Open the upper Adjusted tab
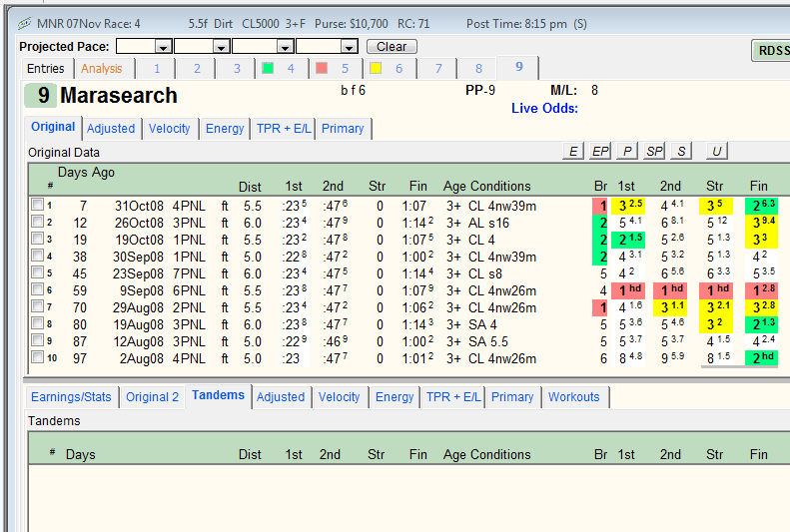 (111, 129)
